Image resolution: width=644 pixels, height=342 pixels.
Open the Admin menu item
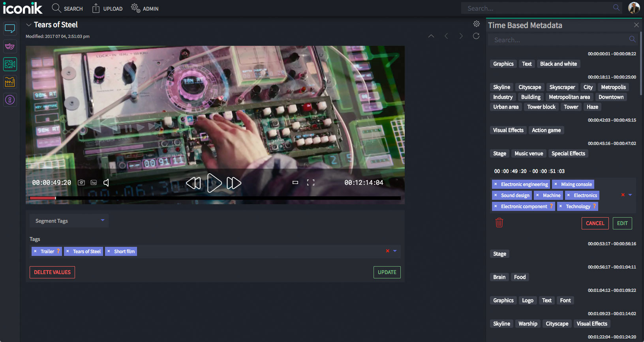[x=145, y=8]
